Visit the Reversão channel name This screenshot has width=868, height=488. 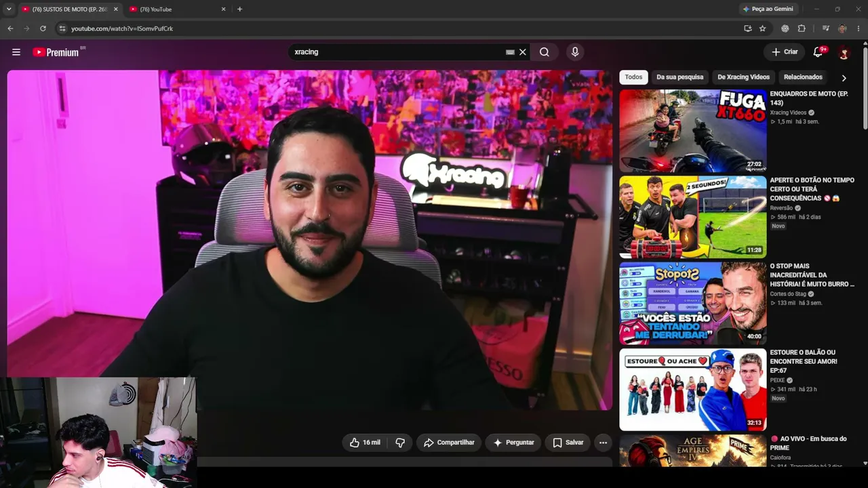(x=781, y=208)
